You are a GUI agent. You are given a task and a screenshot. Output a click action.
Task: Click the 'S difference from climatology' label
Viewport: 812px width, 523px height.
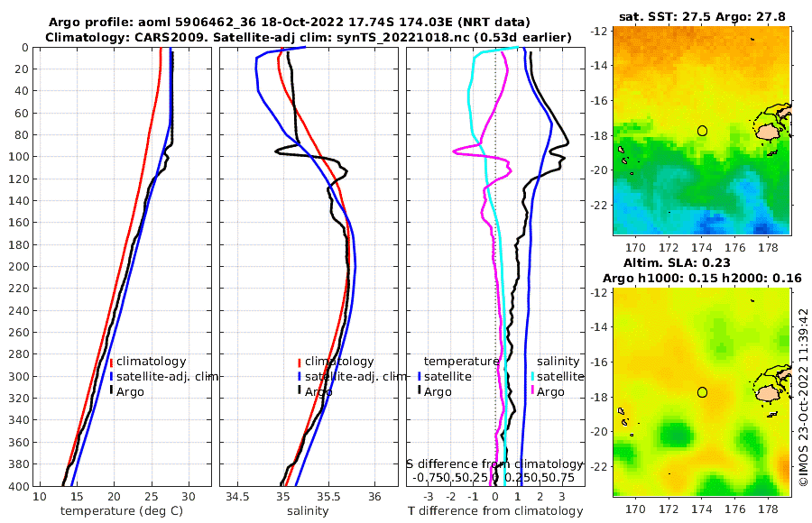[x=495, y=464]
